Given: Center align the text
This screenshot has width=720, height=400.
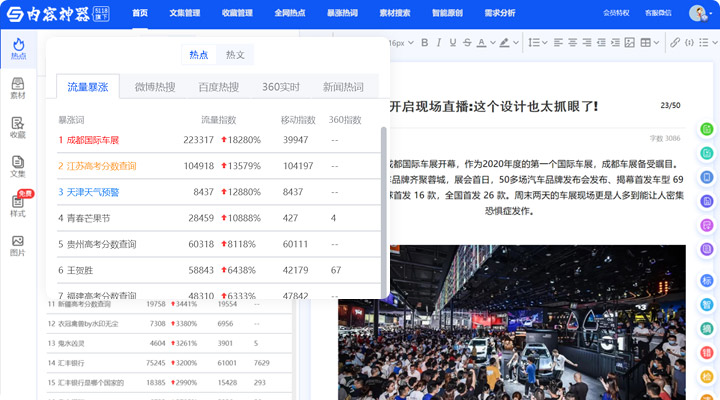Looking at the screenshot, I should 573,43.
